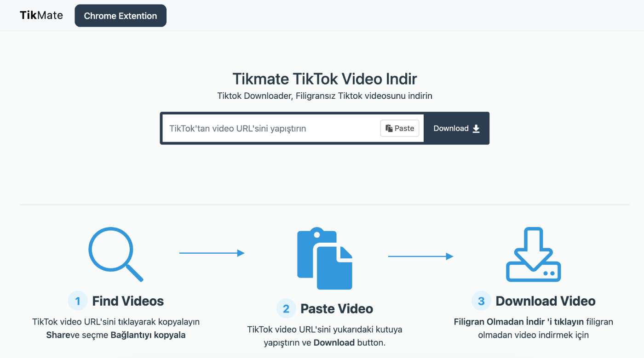The height and width of the screenshot is (358, 644).
Task: Select the 'Download Video' heading
Action: coord(546,301)
